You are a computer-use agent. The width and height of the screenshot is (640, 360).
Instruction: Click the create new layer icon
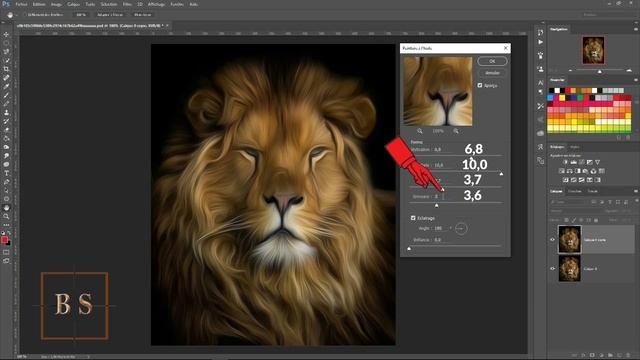click(x=619, y=355)
